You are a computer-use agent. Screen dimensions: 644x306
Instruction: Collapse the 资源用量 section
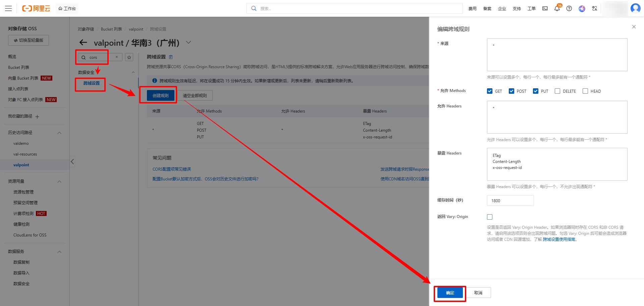(x=59, y=181)
